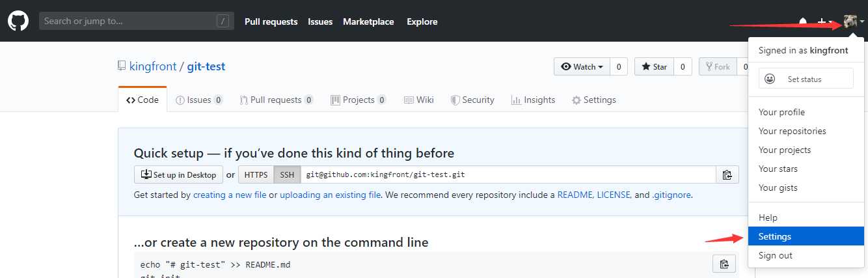
Task: Open Issues in the top navigation
Action: [x=320, y=21]
